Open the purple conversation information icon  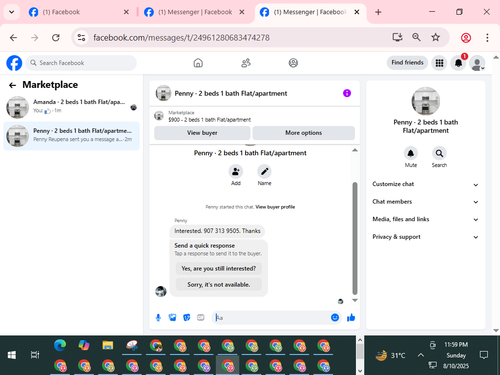tap(347, 93)
